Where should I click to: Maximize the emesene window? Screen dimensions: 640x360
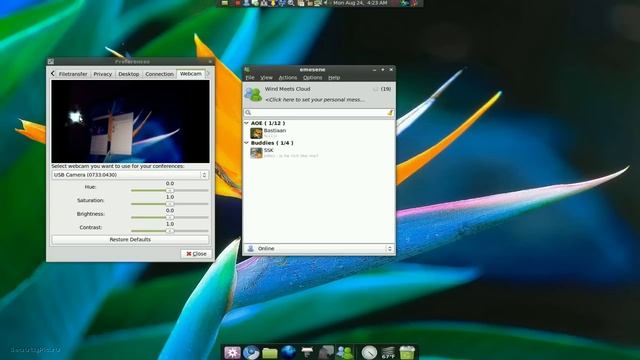[382, 70]
